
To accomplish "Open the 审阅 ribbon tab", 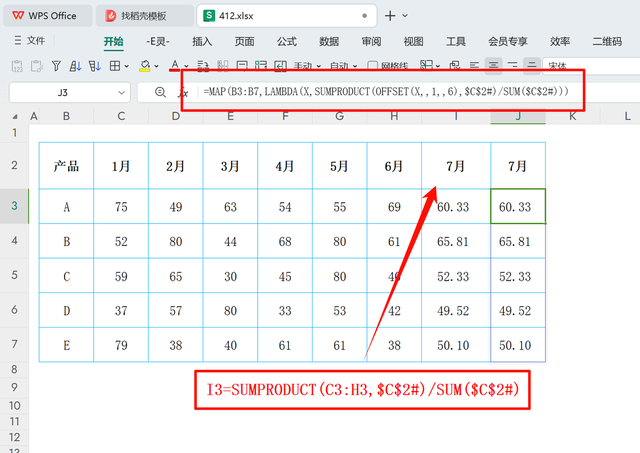I will 371,41.
